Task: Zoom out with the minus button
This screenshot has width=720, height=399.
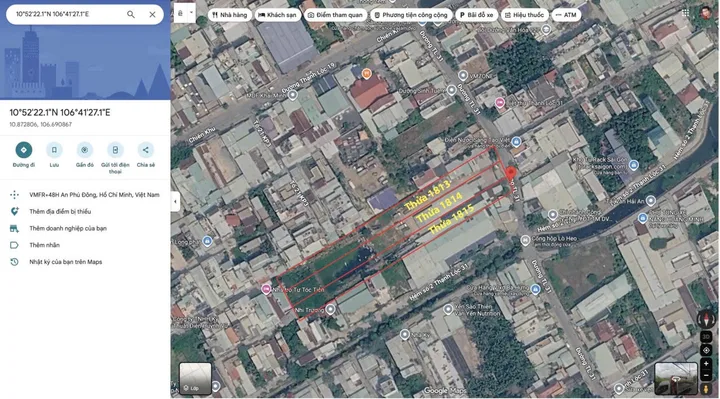Action: tap(706, 376)
